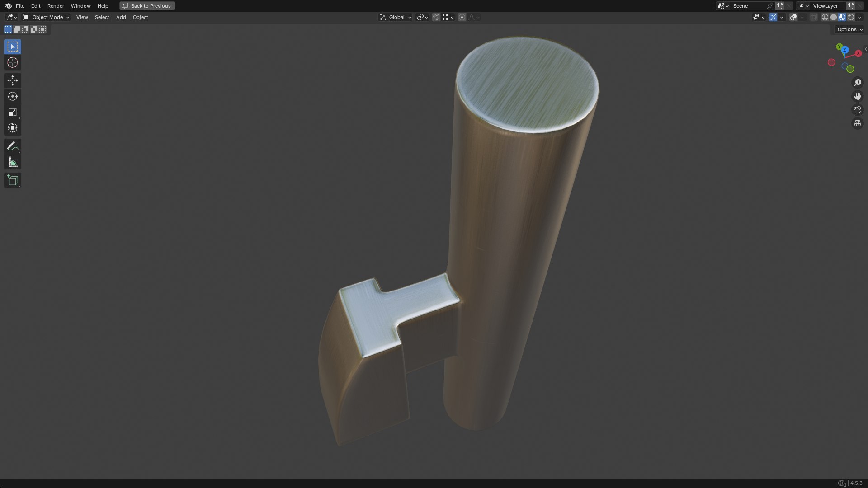Screen dimensions: 868x488
Task: Expand the gizmo options arrow
Action: pos(782,17)
